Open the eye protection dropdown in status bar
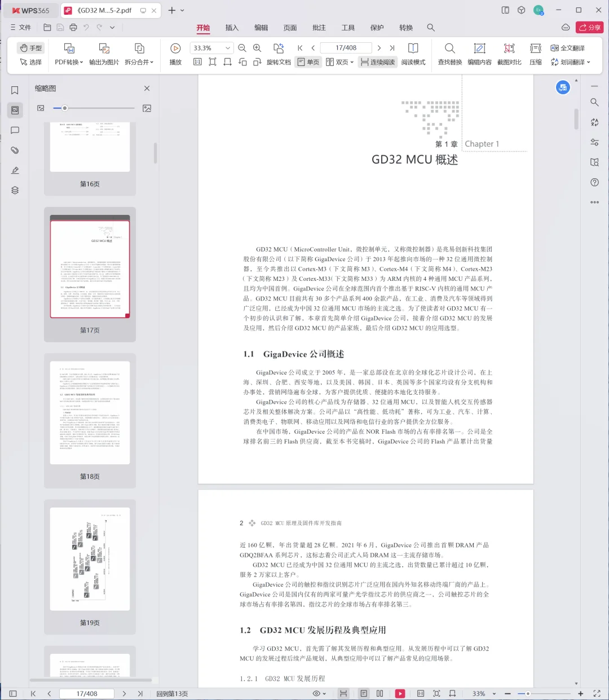This screenshot has width=609, height=700. coord(319,693)
